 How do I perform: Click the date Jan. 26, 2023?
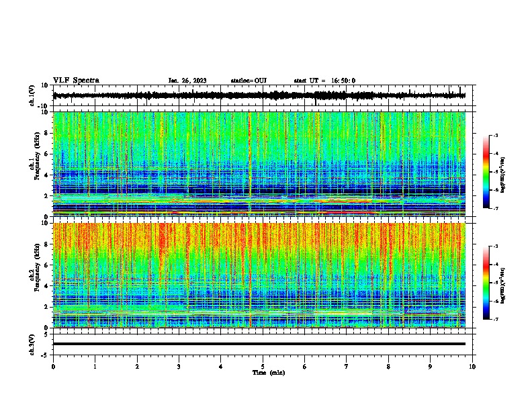coord(187,81)
